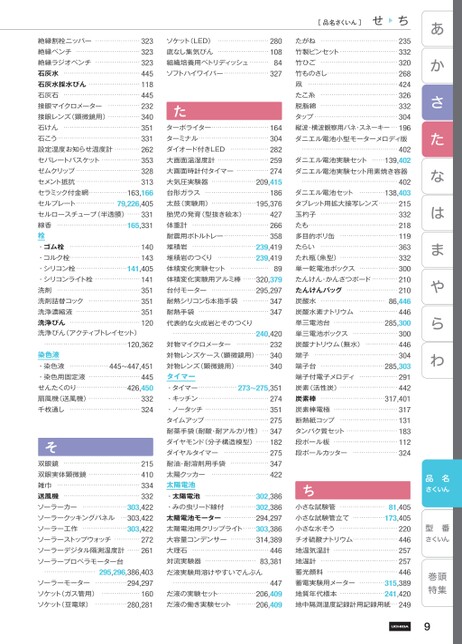This screenshot has height=644, width=462.
Task: Click blue page number 165 beside 線香
Action: tap(133, 225)
